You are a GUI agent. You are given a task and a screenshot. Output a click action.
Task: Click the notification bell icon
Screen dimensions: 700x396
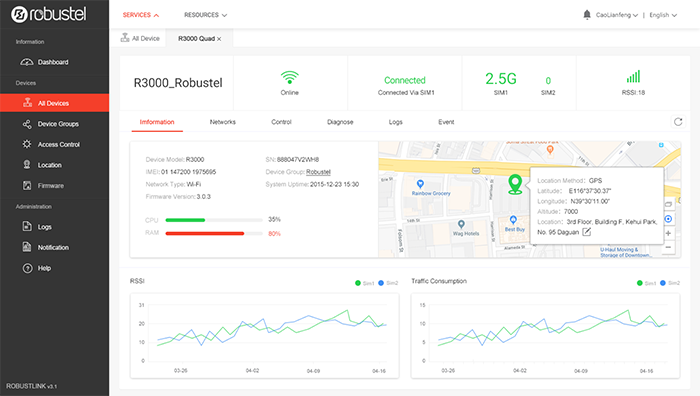click(x=587, y=15)
